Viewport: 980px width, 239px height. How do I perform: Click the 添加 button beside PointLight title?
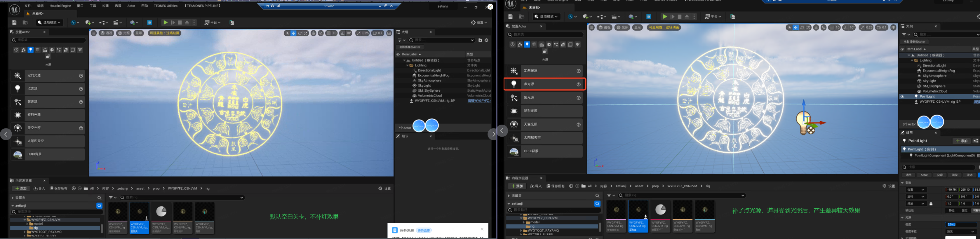point(961,141)
